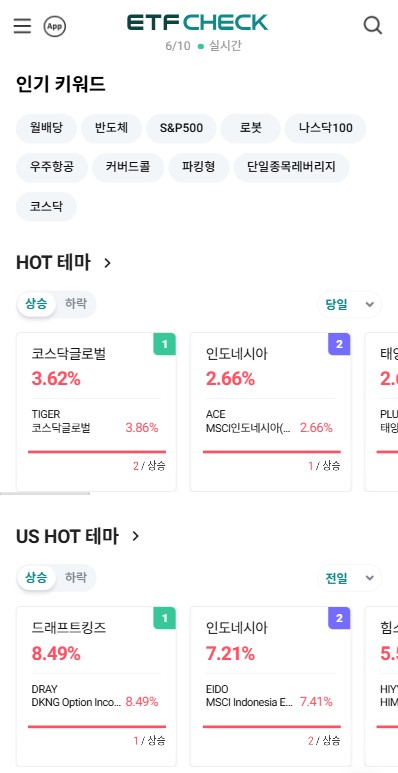Image resolution: width=398 pixels, height=773 pixels.
Task: Tap the App download icon
Action: pos(54,26)
